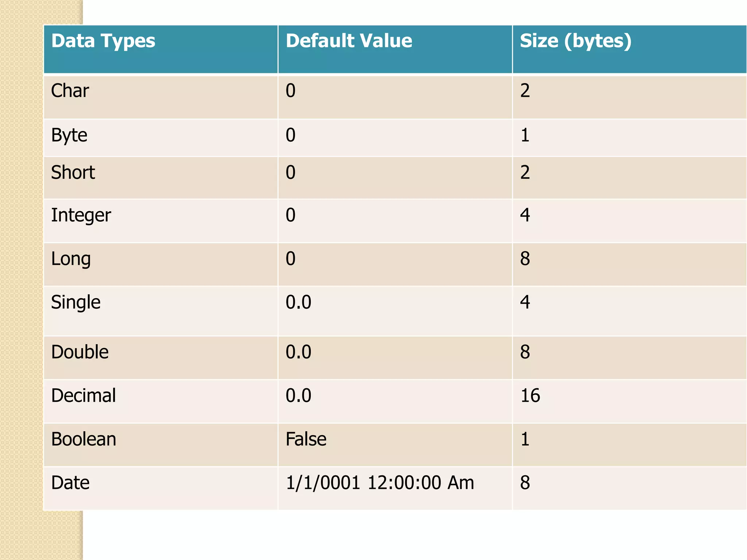
Task: Select the Long data type cell
Action: 71,259
